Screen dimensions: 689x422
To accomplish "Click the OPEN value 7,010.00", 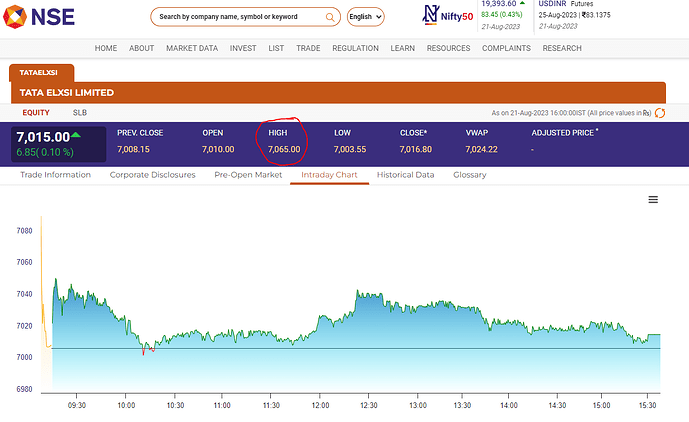I will click(x=218, y=149).
